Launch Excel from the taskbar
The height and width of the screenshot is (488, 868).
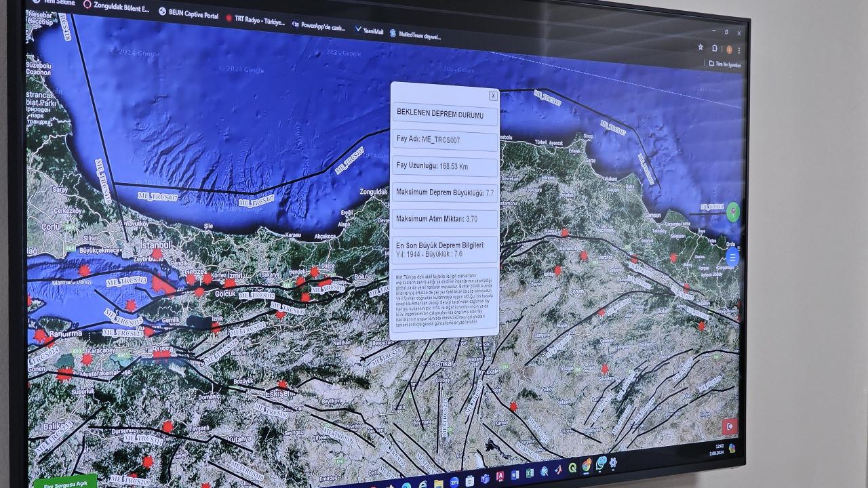coord(530,472)
